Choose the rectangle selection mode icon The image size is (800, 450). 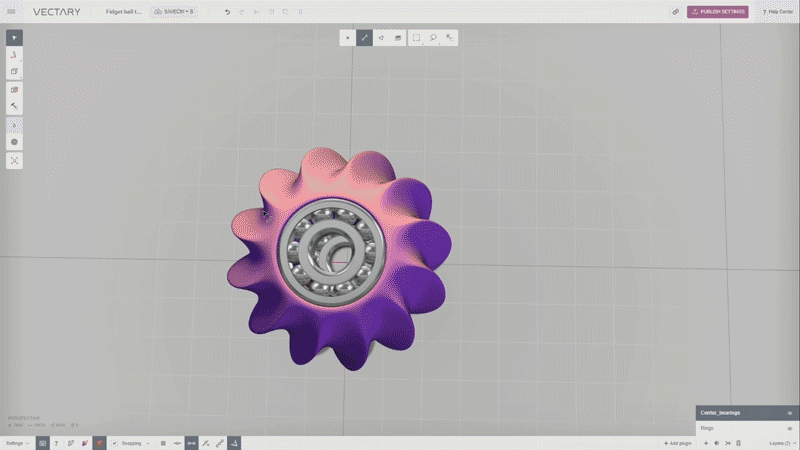417,38
